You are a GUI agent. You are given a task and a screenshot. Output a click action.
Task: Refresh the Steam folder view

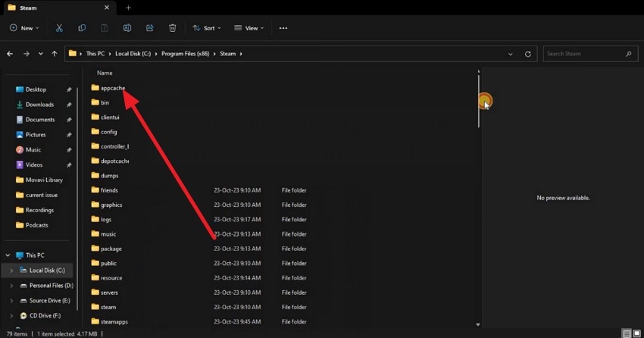pyautogui.click(x=528, y=54)
